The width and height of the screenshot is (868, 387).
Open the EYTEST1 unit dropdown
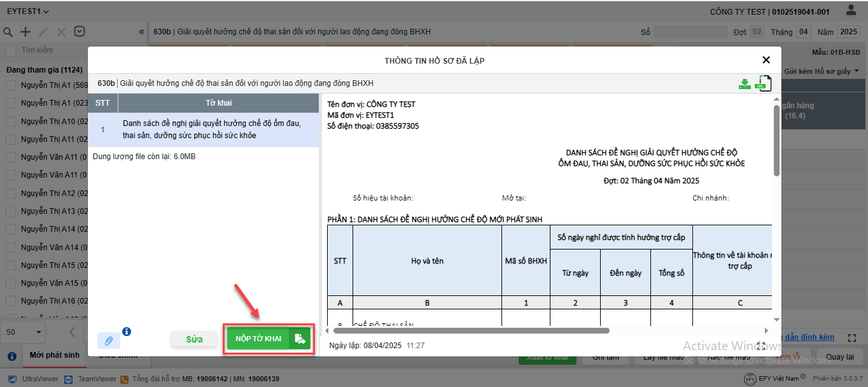28,11
